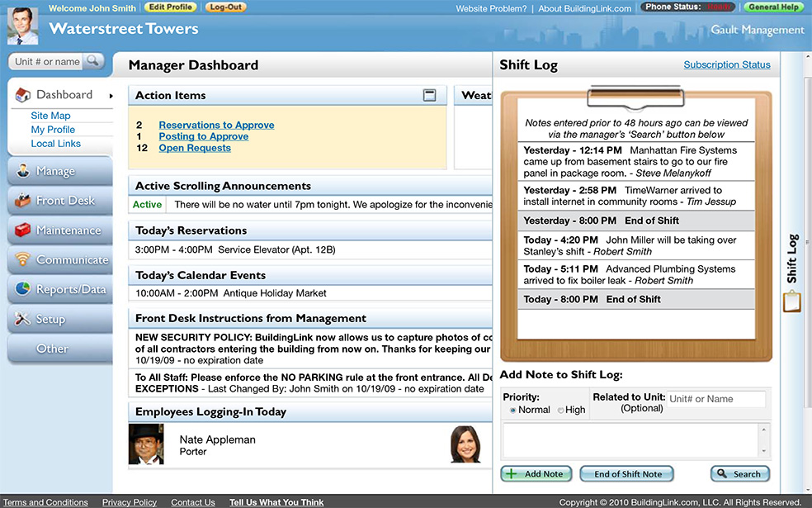
Task: Open General Help
Action: [x=774, y=7]
